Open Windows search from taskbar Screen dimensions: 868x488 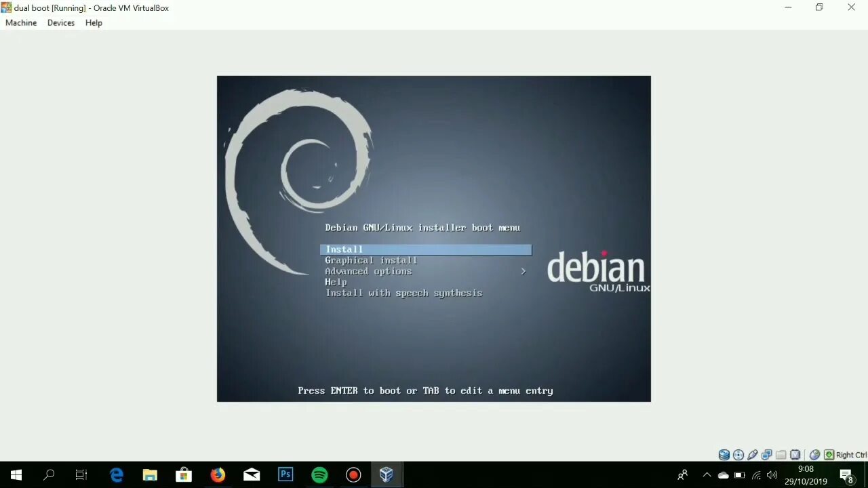click(49, 474)
